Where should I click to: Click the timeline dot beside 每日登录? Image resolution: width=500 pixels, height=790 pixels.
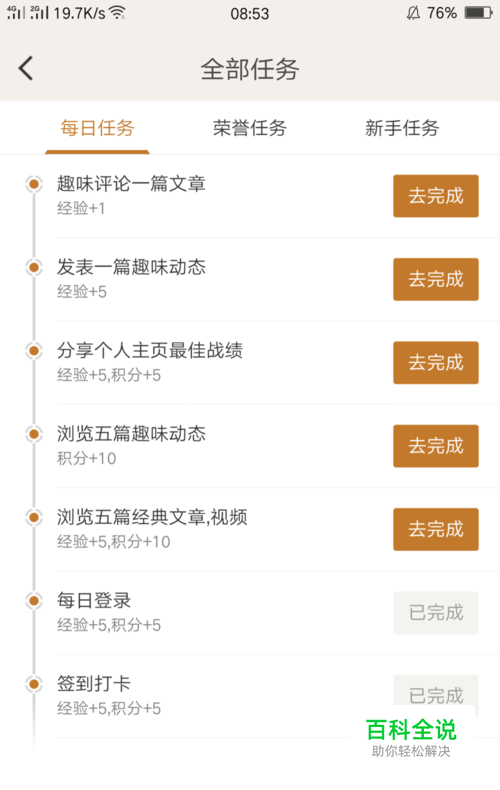point(34,601)
